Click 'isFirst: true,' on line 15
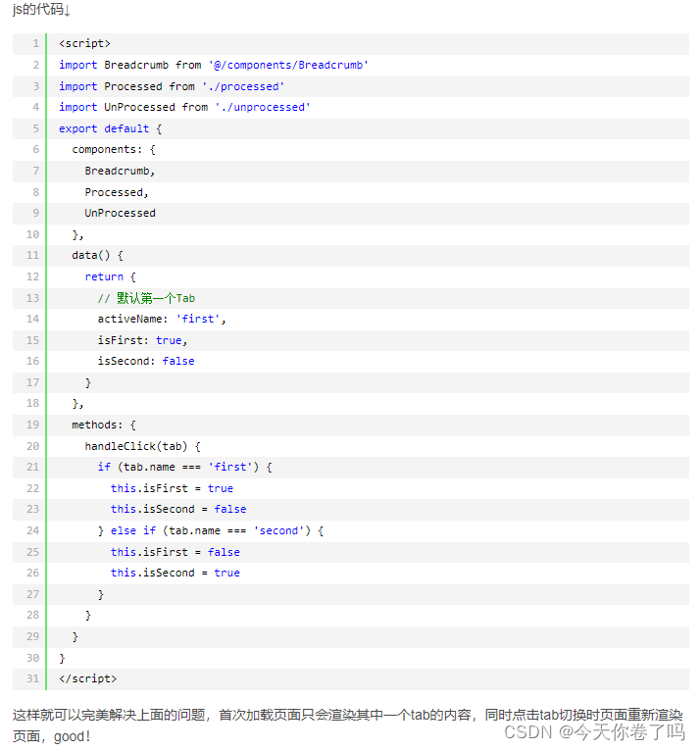The image size is (700, 750). [142, 340]
